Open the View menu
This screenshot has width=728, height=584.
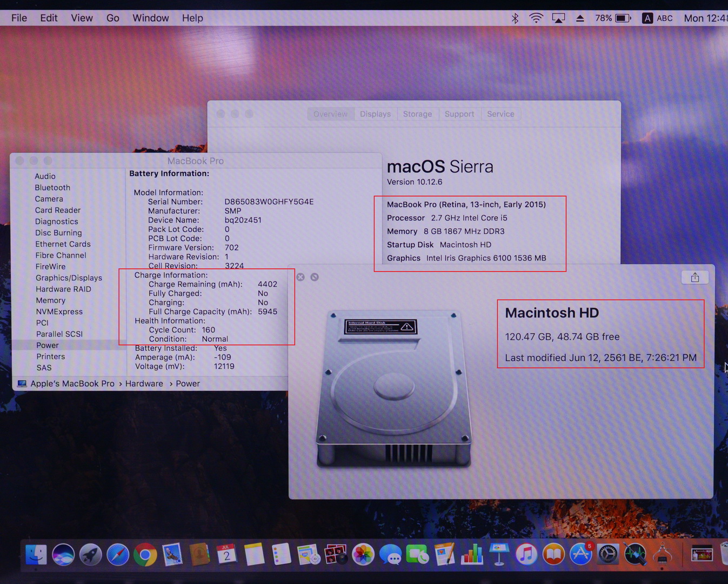(x=82, y=18)
